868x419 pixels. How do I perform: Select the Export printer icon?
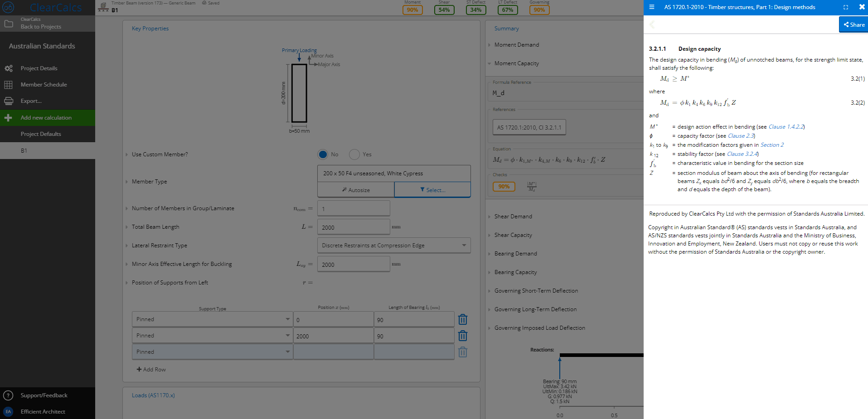9,101
